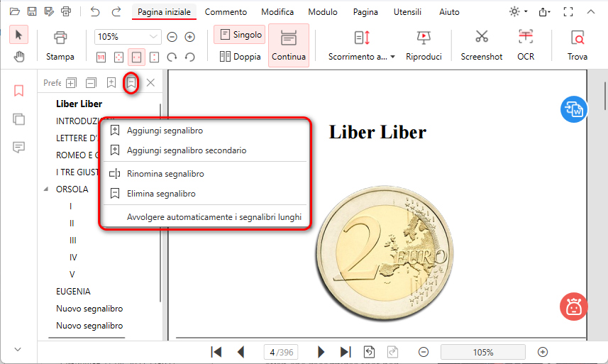Open the Aiuto tab
This screenshot has height=364, width=608.
[x=449, y=12]
